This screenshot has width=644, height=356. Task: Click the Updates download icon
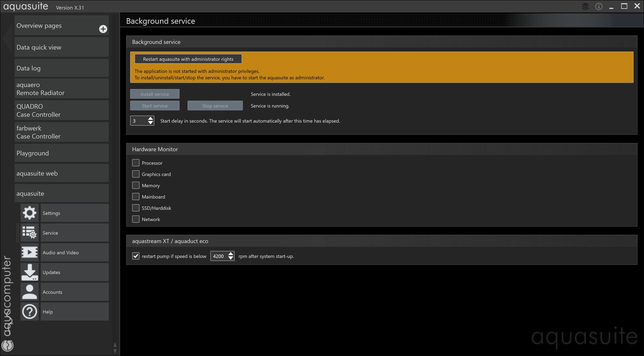point(30,272)
